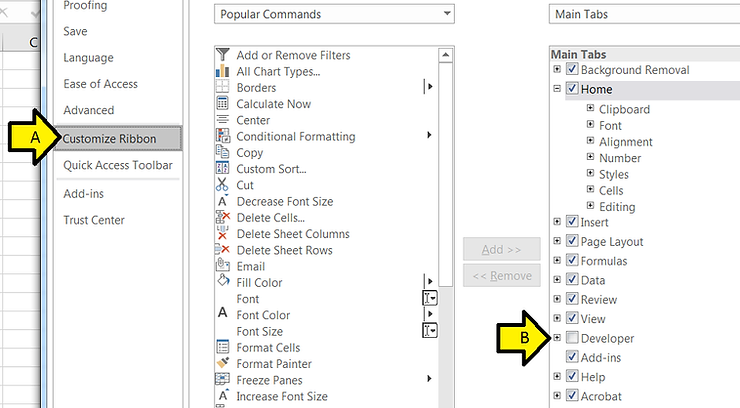
Task: Click the Decrease Font Size icon
Action: 222,201
